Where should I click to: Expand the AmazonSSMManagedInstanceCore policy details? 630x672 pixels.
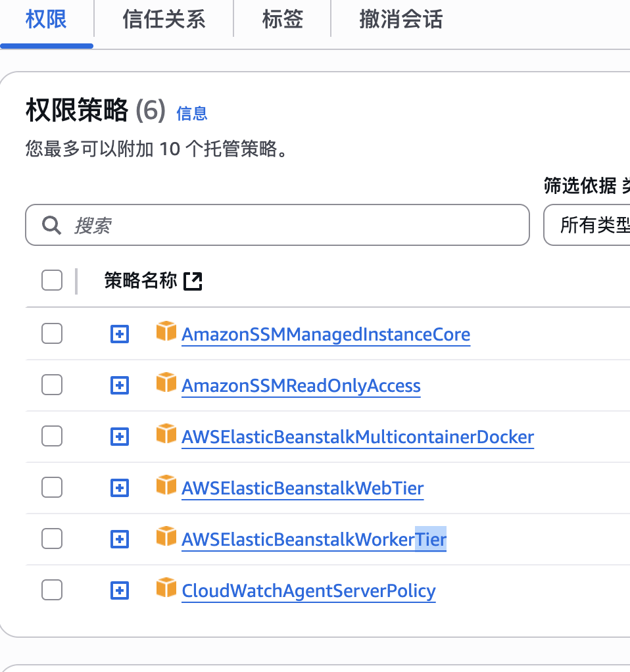pyautogui.click(x=120, y=334)
